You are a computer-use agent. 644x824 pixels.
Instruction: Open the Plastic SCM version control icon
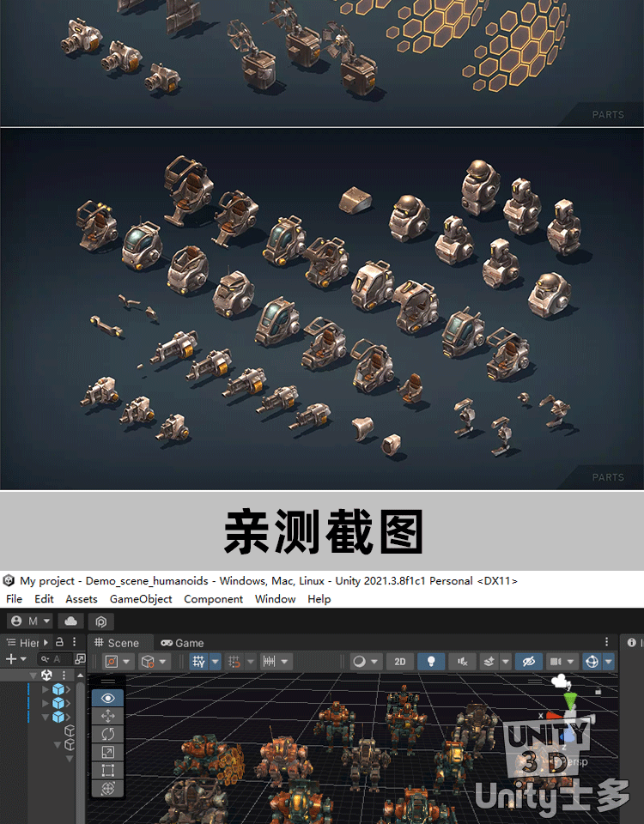pyautogui.click(x=101, y=621)
